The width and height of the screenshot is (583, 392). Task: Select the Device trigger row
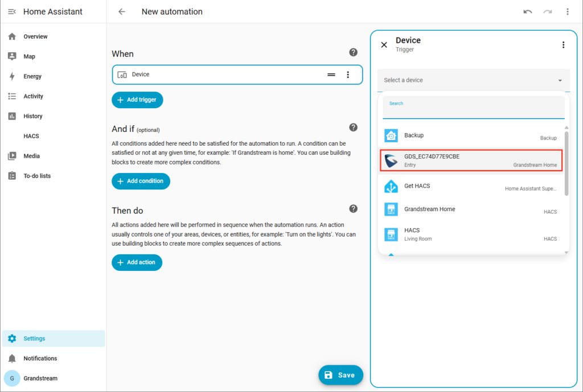(x=237, y=75)
